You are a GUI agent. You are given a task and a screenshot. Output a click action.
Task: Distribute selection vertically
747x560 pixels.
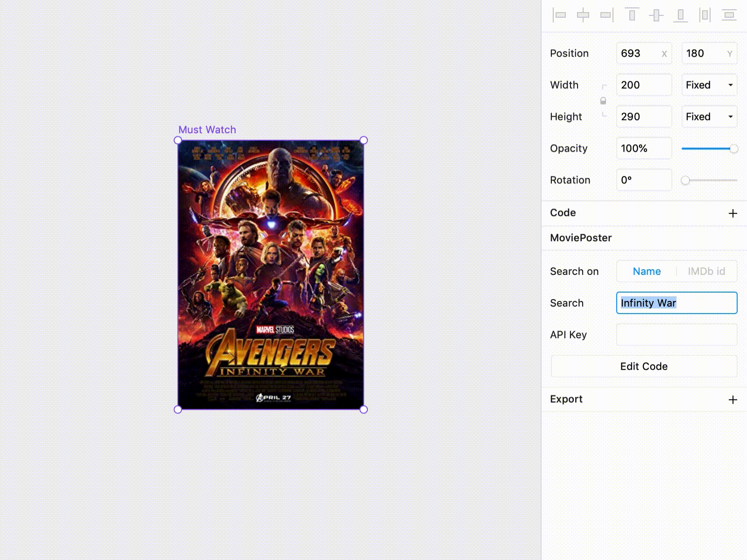[x=729, y=15]
